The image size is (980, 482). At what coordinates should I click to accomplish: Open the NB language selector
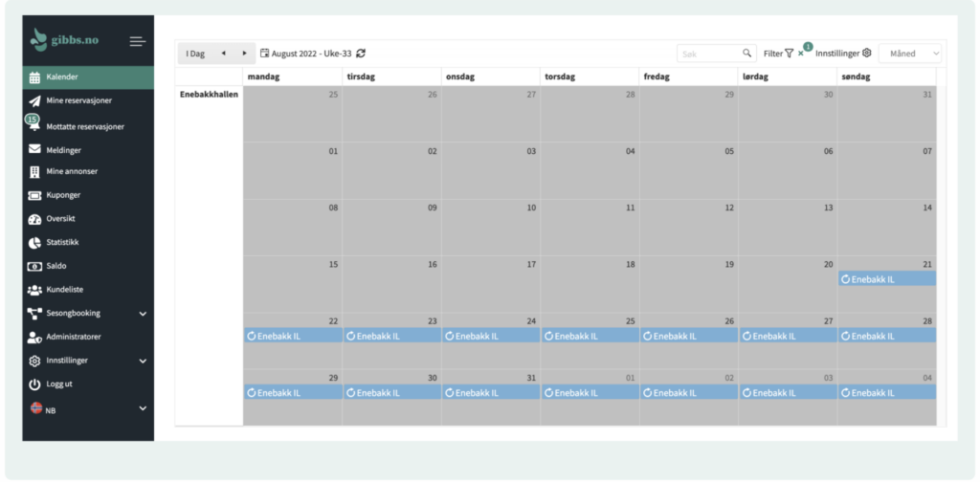click(x=143, y=408)
